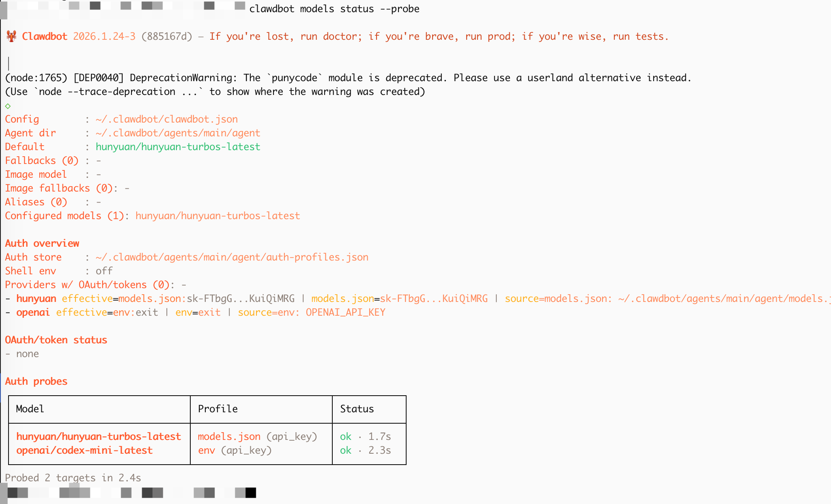Click the Status column header in table
The image size is (831, 504).
click(357, 409)
